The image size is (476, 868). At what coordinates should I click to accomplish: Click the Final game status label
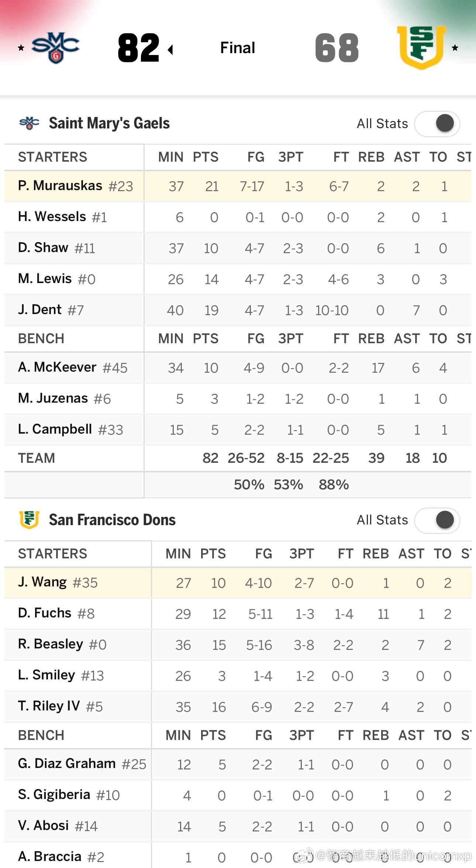pyautogui.click(x=238, y=48)
